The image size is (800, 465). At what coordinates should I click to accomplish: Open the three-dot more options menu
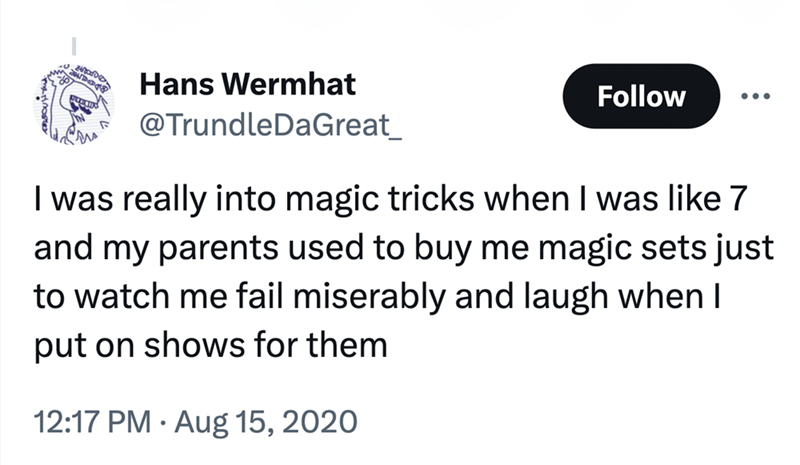pos(752,96)
